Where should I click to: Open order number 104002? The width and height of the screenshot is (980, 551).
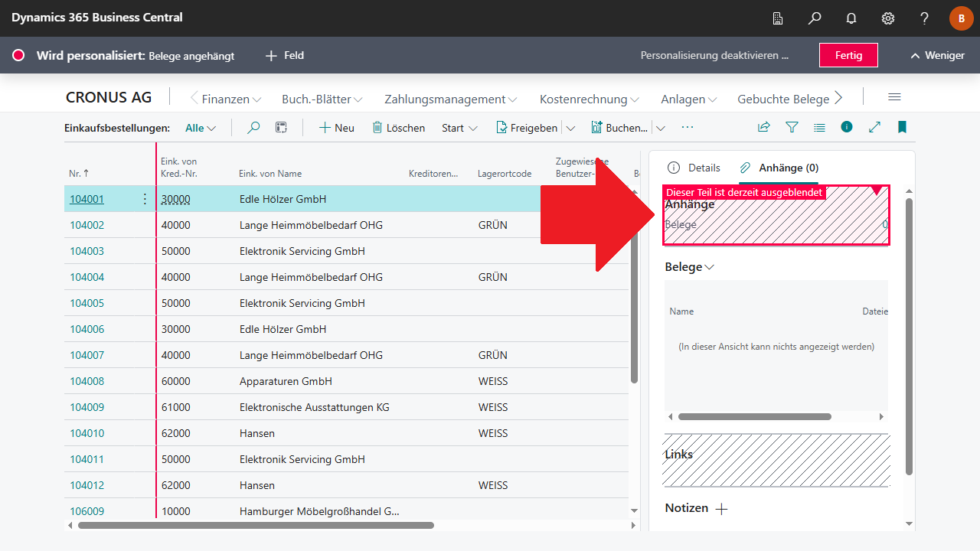[x=87, y=225]
